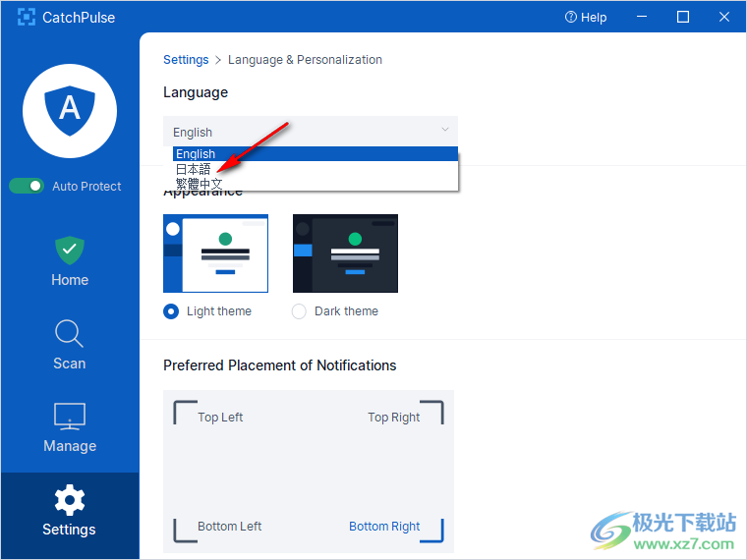Choose 日本語 in the language list
The height and width of the screenshot is (560, 747).
pos(315,169)
